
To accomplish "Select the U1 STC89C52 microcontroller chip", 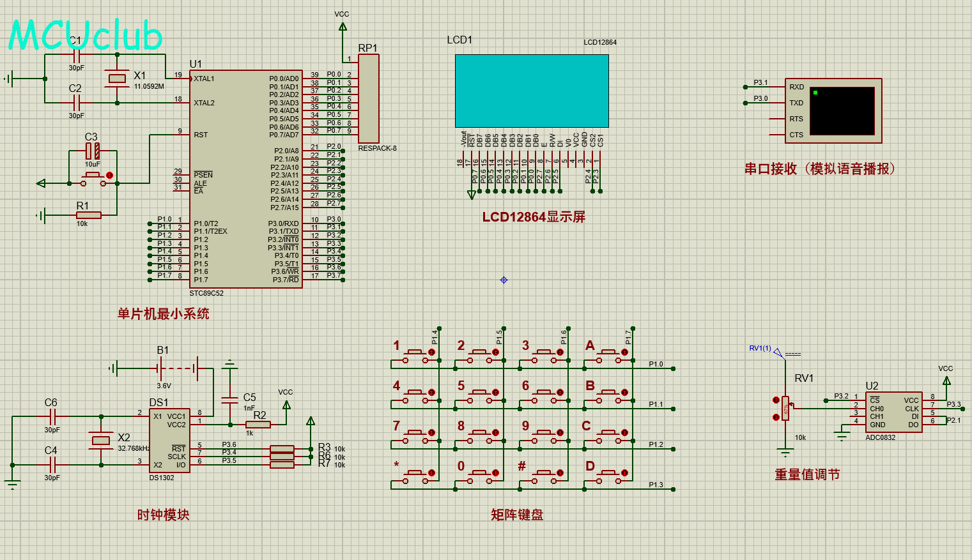I will pyautogui.click(x=246, y=179).
